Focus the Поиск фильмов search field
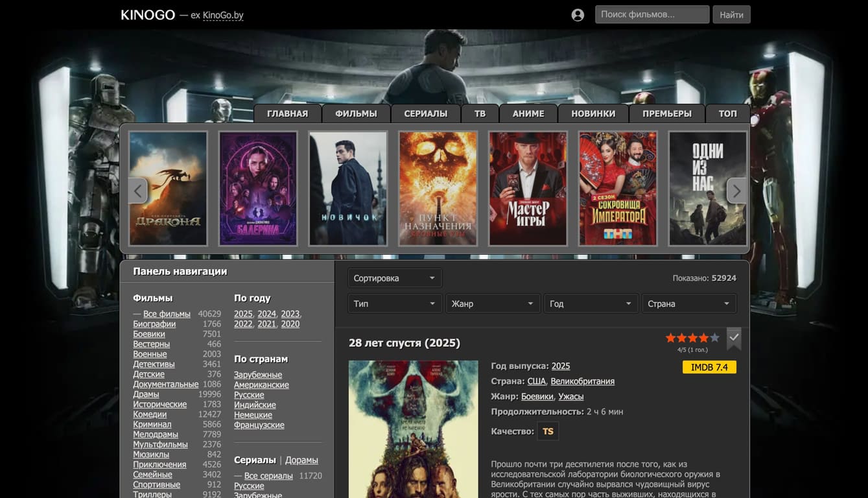 tap(652, 14)
